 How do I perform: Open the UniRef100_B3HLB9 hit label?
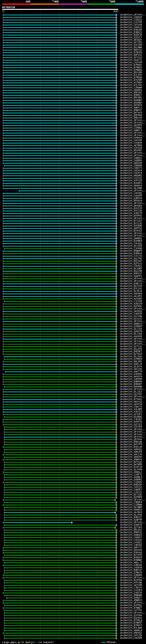pyautogui.click(x=131, y=30)
